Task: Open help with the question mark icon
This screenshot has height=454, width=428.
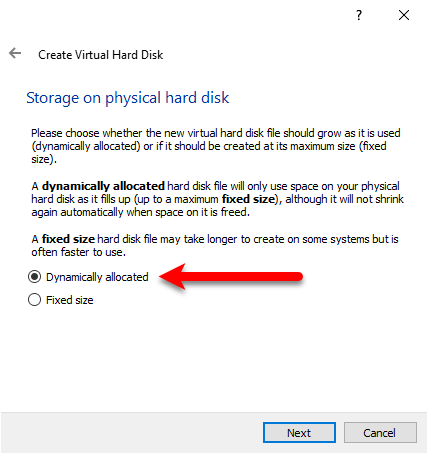Action: 359,15
